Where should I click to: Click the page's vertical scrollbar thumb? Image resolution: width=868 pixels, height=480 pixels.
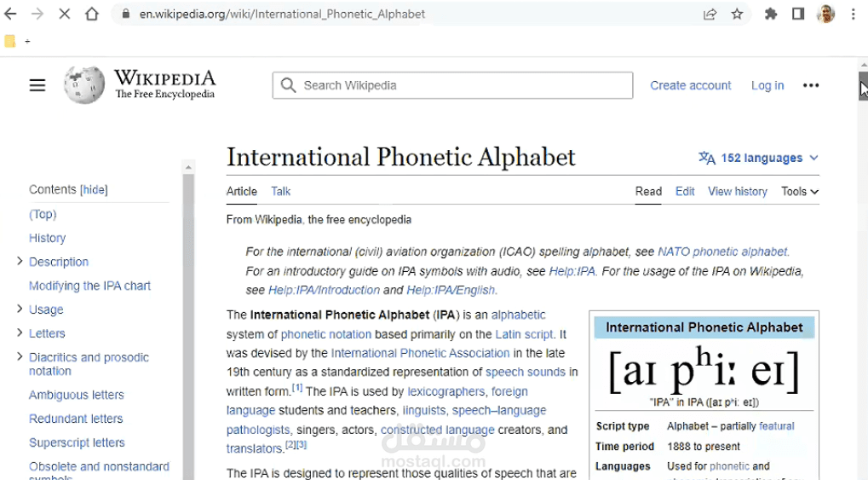tap(863, 86)
